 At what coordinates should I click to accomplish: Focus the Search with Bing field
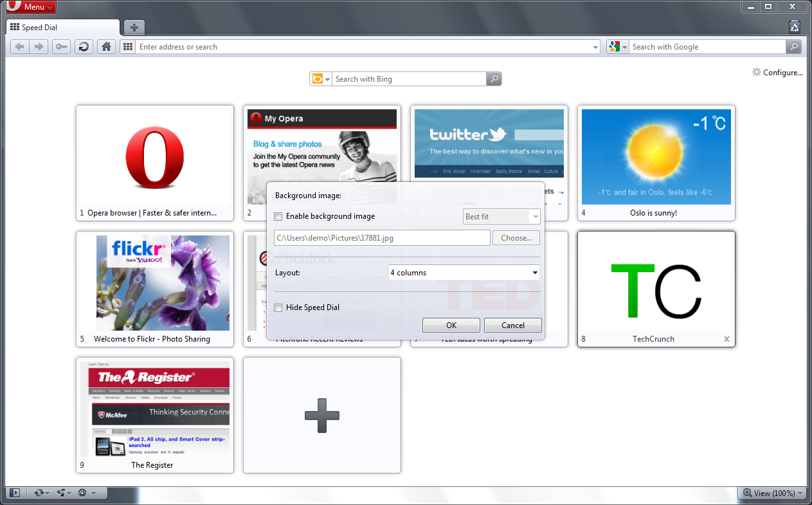(409, 79)
